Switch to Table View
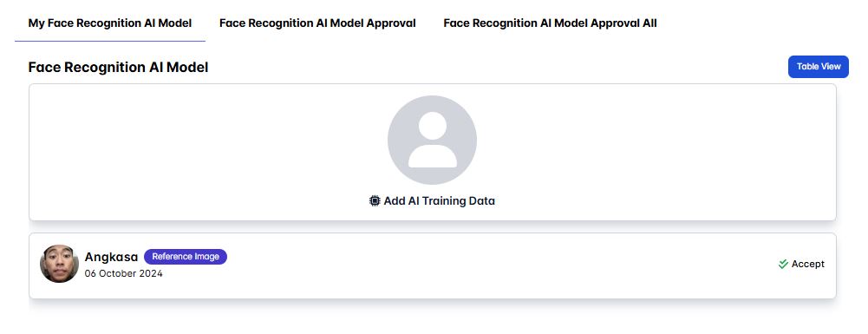This screenshot has width=868, height=334. [819, 67]
